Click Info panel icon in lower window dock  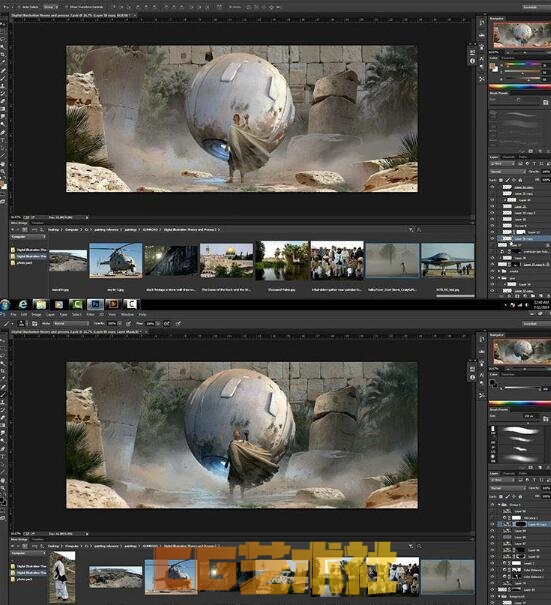[472, 377]
